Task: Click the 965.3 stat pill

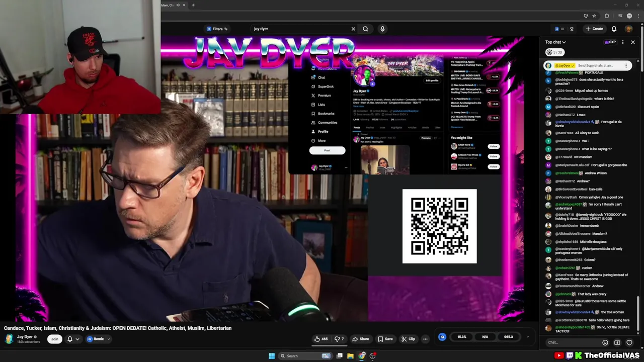Action: tap(508, 337)
